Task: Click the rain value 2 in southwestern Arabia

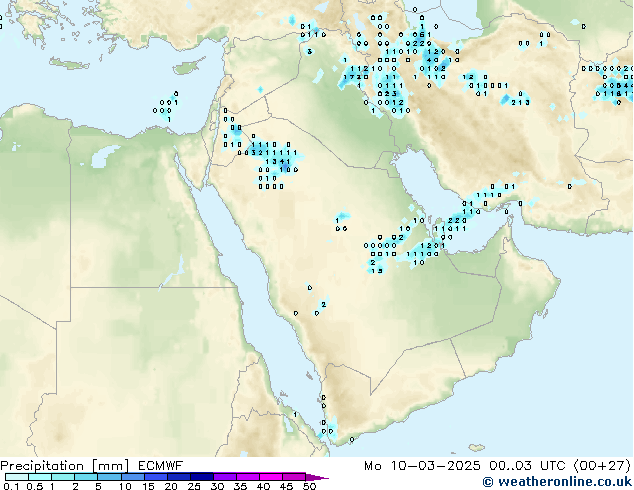Action: [323, 304]
